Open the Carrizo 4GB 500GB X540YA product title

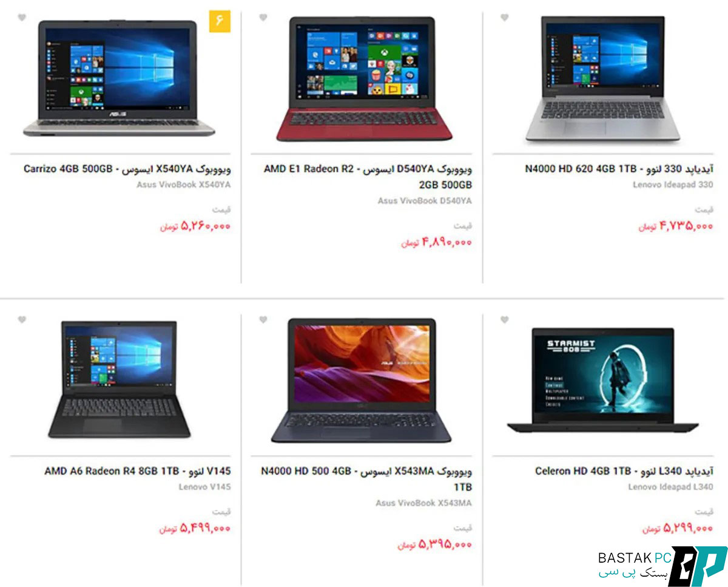[127, 169]
